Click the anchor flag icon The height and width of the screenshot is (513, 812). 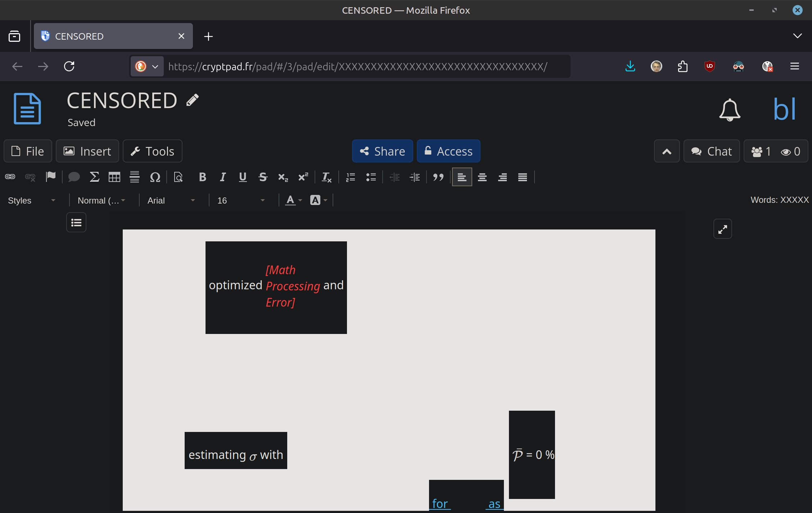[51, 177]
